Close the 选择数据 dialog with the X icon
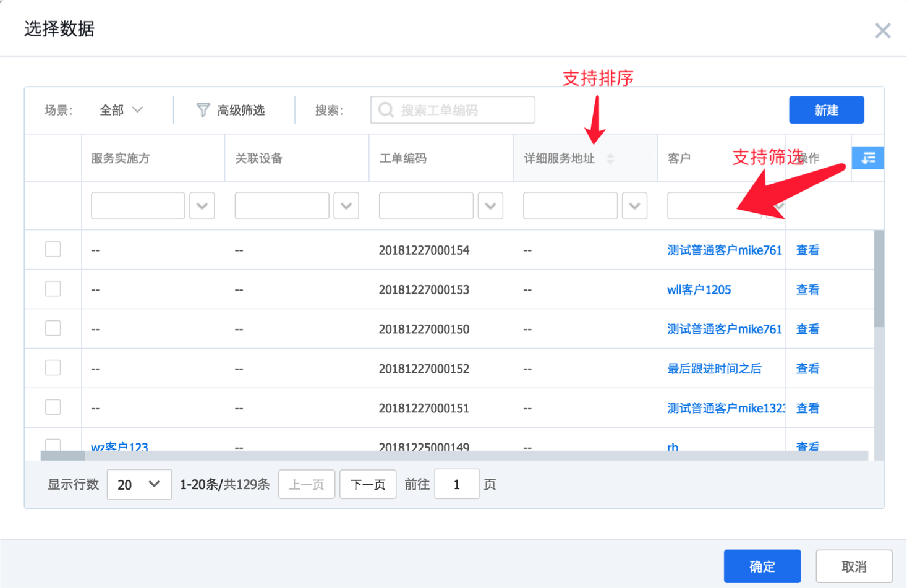907x588 pixels. (x=882, y=30)
